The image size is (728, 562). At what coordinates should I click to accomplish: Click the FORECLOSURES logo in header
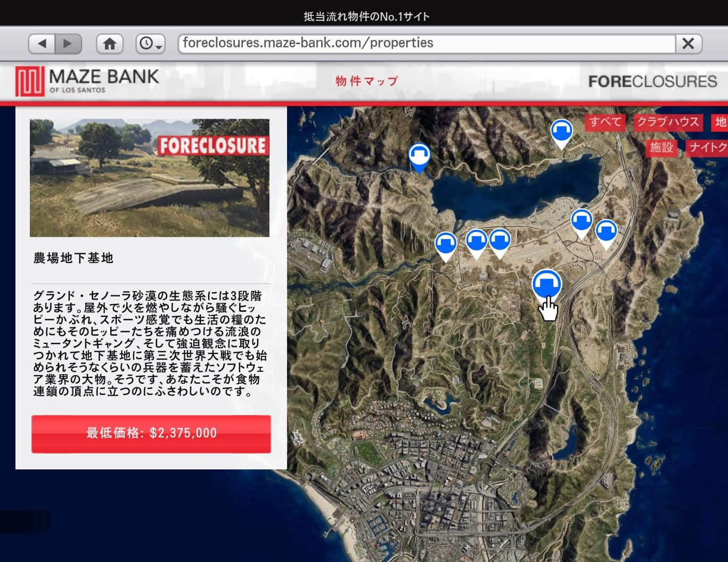pos(652,81)
